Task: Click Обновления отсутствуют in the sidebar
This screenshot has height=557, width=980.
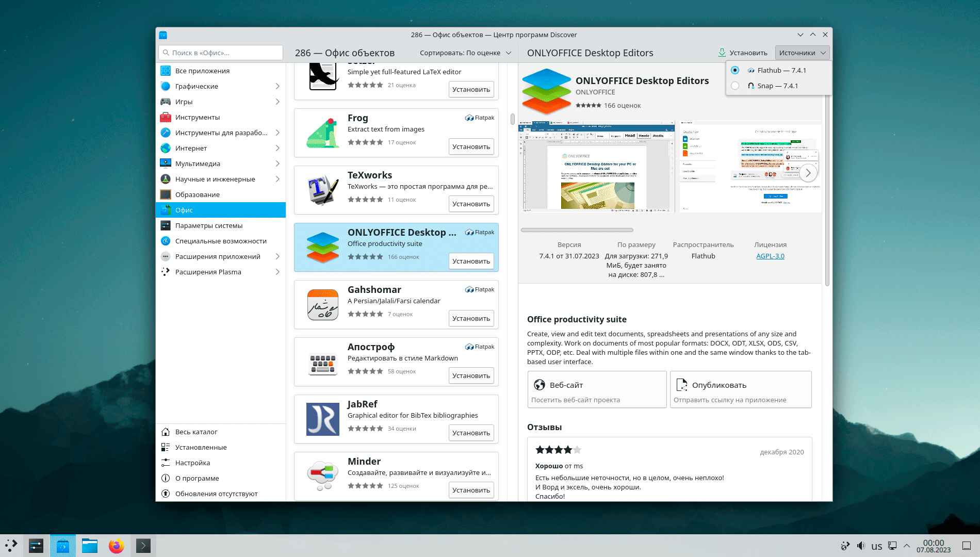Action: 221,494
